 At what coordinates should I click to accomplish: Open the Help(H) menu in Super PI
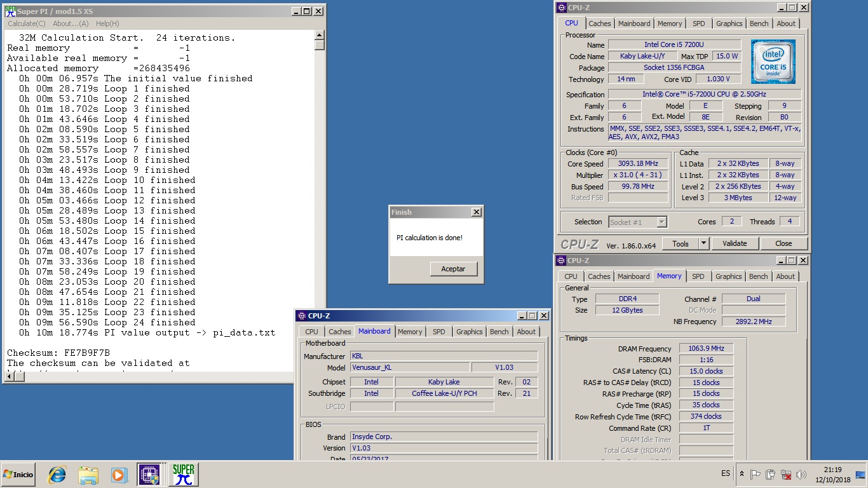(x=107, y=24)
